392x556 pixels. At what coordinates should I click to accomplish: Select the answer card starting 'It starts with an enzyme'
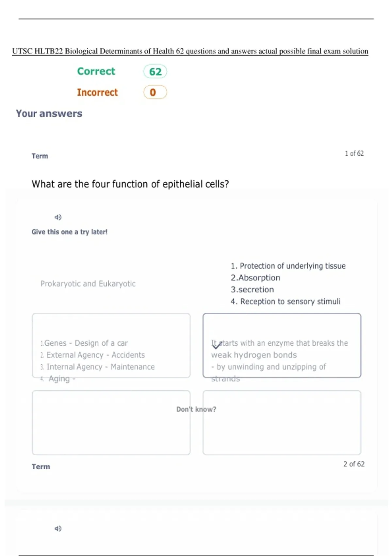click(x=282, y=345)
